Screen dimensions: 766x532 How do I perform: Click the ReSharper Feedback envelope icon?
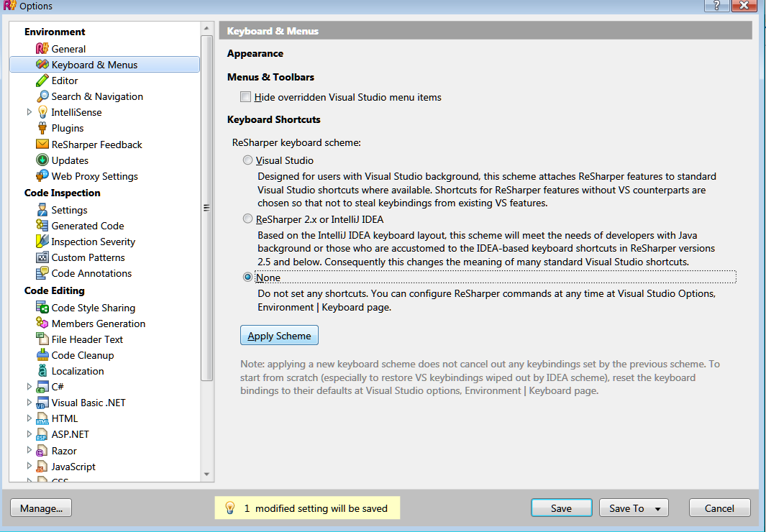coord(42,144)
